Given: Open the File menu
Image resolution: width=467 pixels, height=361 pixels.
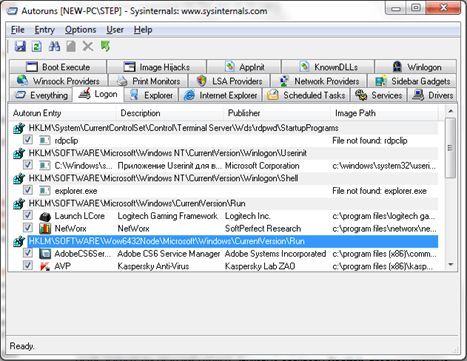Looking at the screenshot, I should point(18,30).
